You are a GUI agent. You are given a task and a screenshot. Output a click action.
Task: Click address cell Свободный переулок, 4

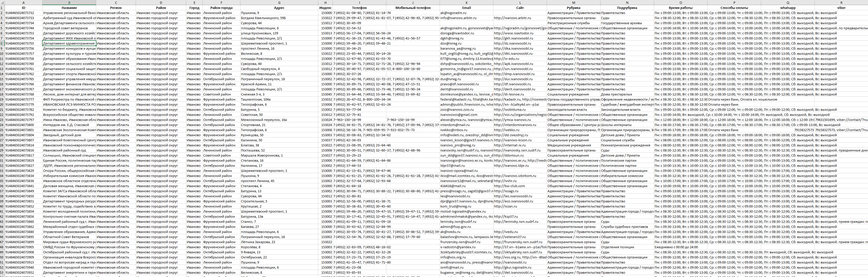[x=279, y=69]
